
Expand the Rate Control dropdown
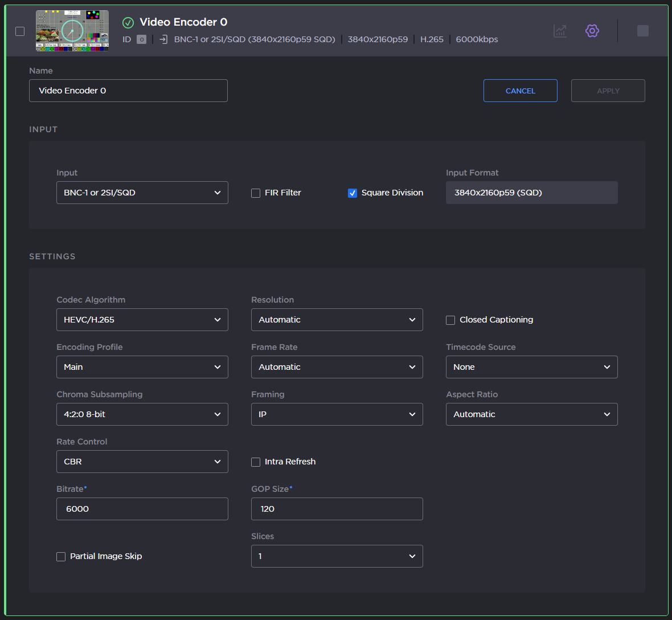142,462
